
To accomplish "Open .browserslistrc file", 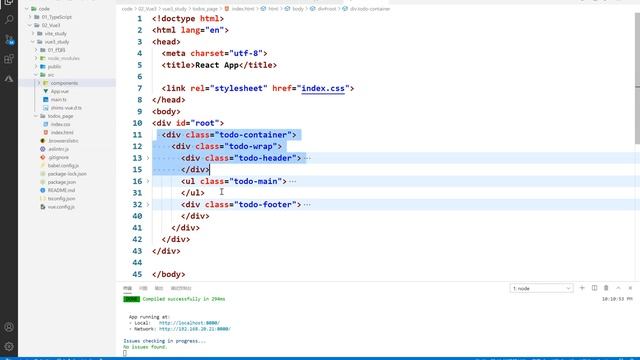I will [63, 141].
